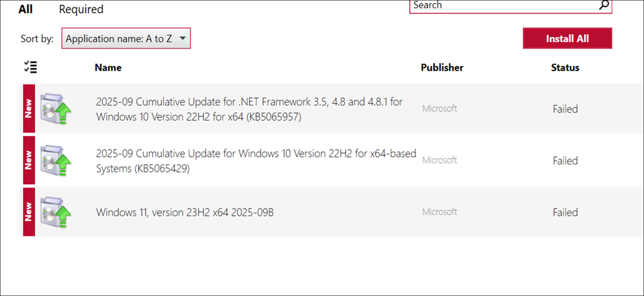Switch to the All tab

[x=25, y=9]
